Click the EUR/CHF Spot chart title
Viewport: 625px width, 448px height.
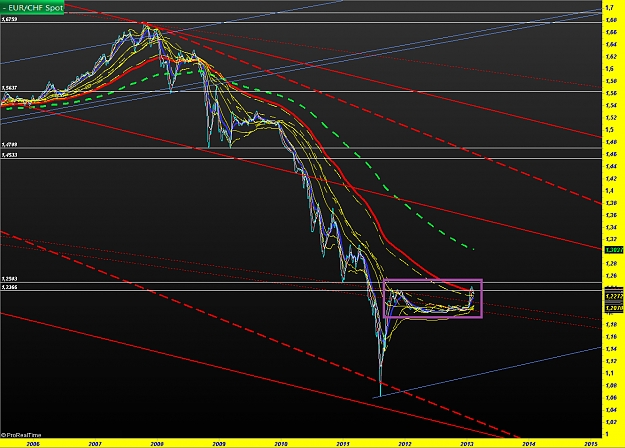35,6
